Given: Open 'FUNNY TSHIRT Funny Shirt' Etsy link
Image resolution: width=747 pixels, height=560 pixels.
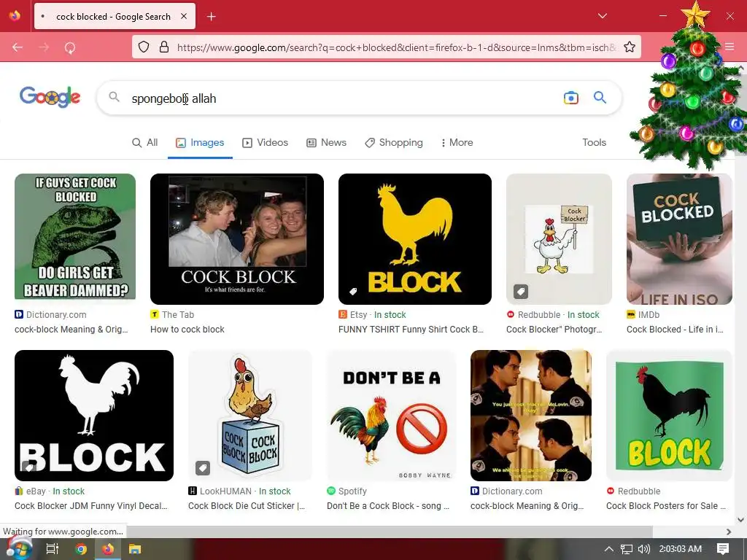Looking at the screenshot, I should [411, 330].
